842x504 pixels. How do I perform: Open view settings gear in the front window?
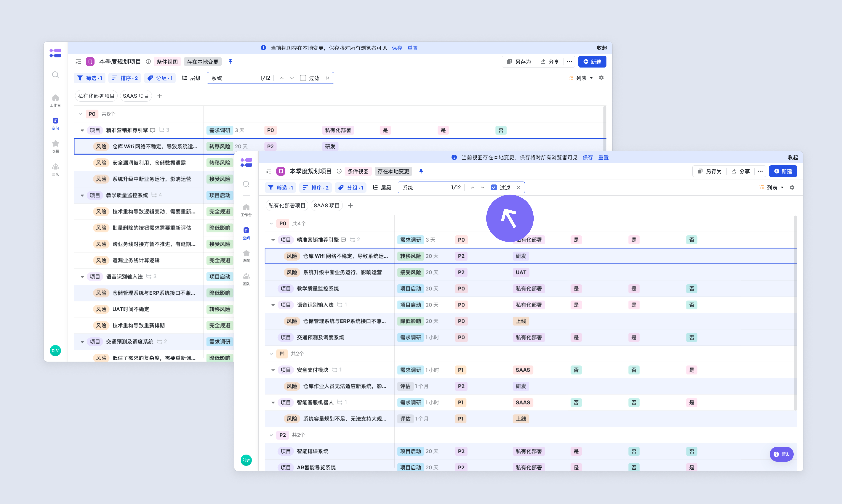pos(792,188)
